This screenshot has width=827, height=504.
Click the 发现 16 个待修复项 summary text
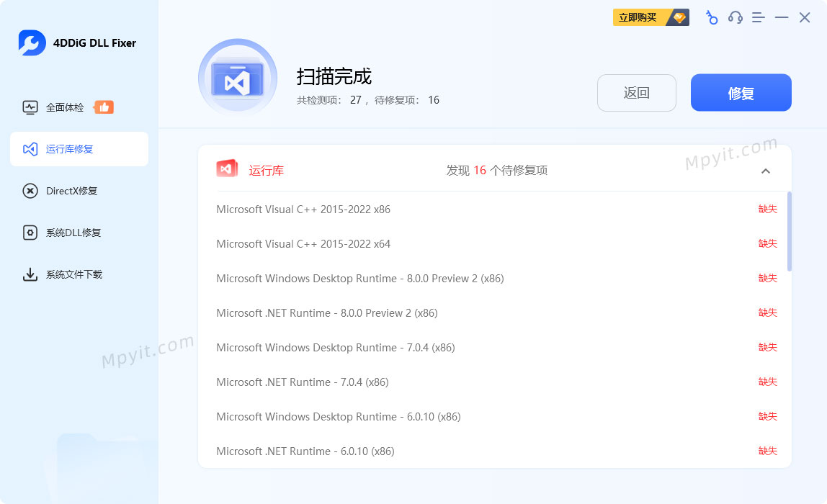(x=497, y=171)
